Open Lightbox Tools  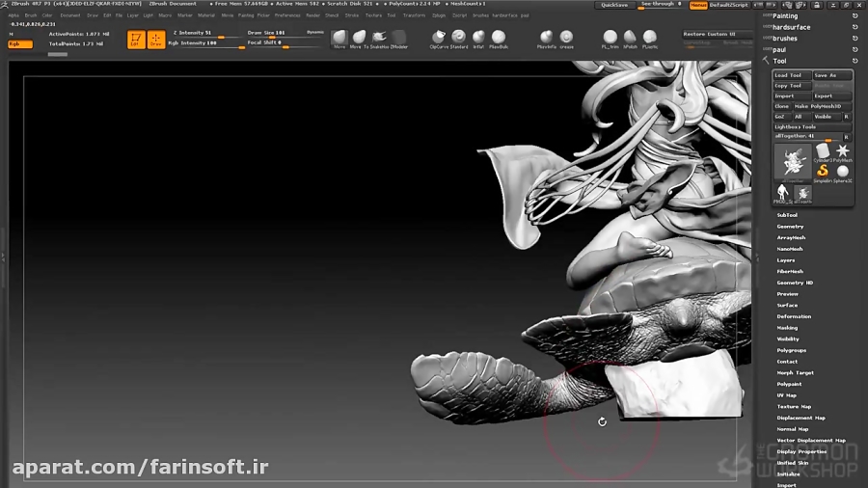coord(813,126)
